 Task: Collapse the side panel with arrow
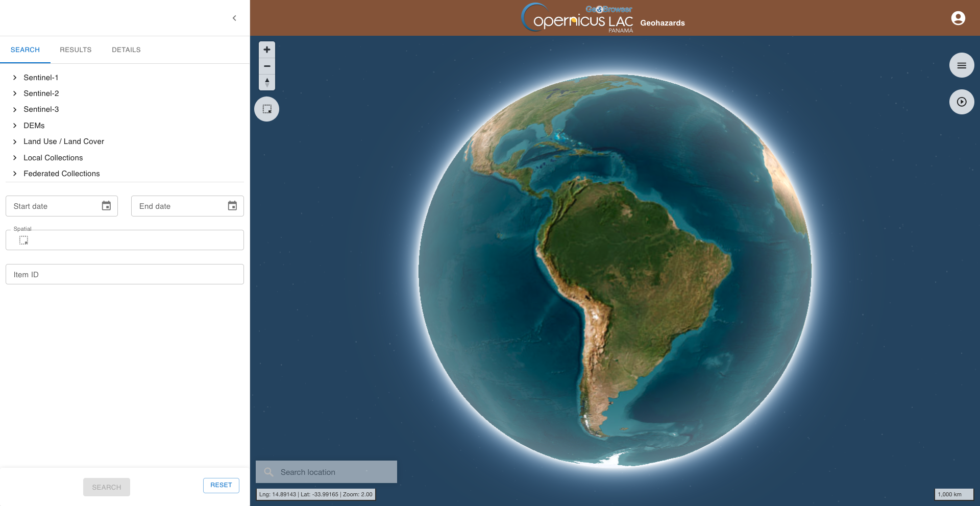click(x=234, y=18)
